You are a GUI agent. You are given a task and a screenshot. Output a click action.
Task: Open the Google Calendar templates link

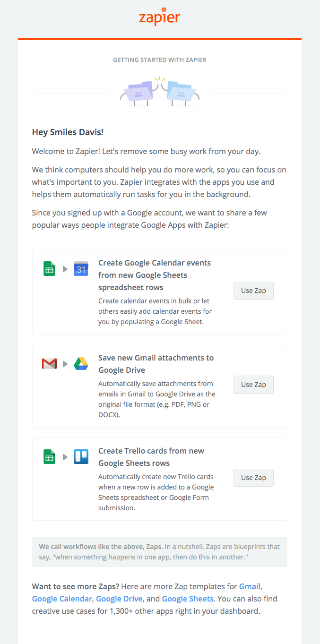click(62, 599)
